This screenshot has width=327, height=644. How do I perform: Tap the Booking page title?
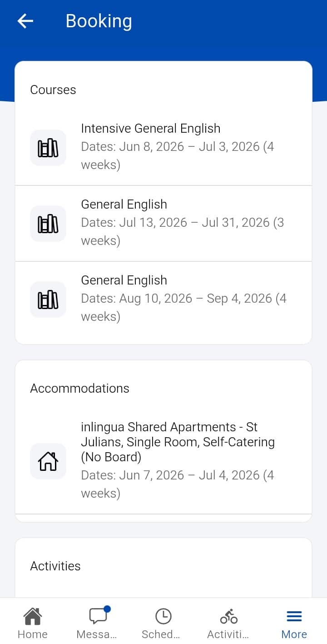[99, 21]
